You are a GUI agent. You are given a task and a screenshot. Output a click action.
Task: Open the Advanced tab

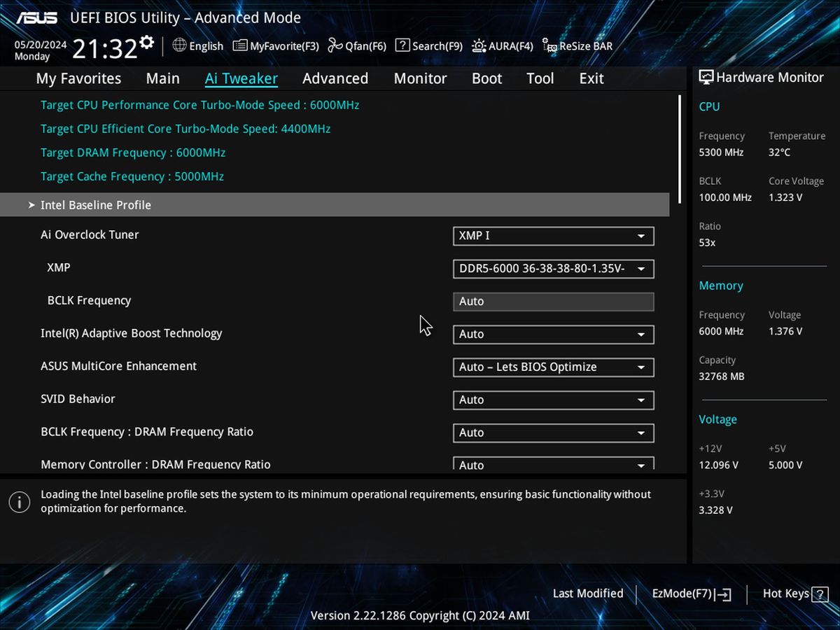click(x=335, y=78)
